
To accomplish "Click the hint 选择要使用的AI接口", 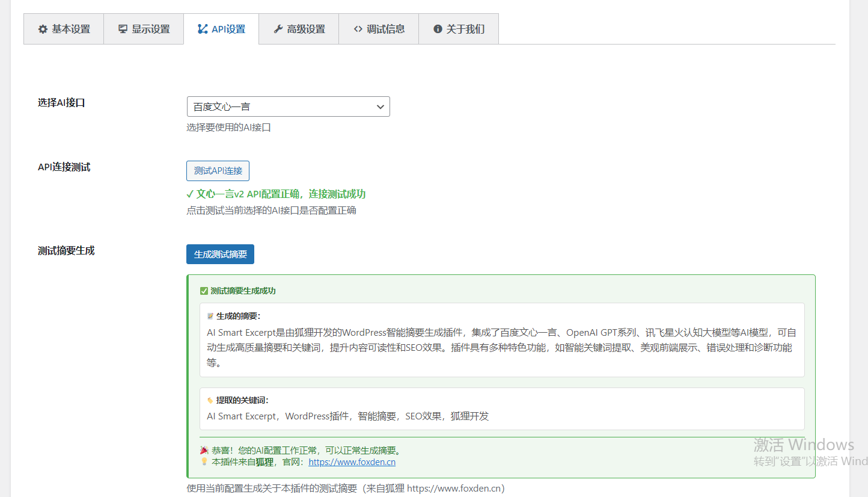I will pyautogui.click(x=228, y=128).
